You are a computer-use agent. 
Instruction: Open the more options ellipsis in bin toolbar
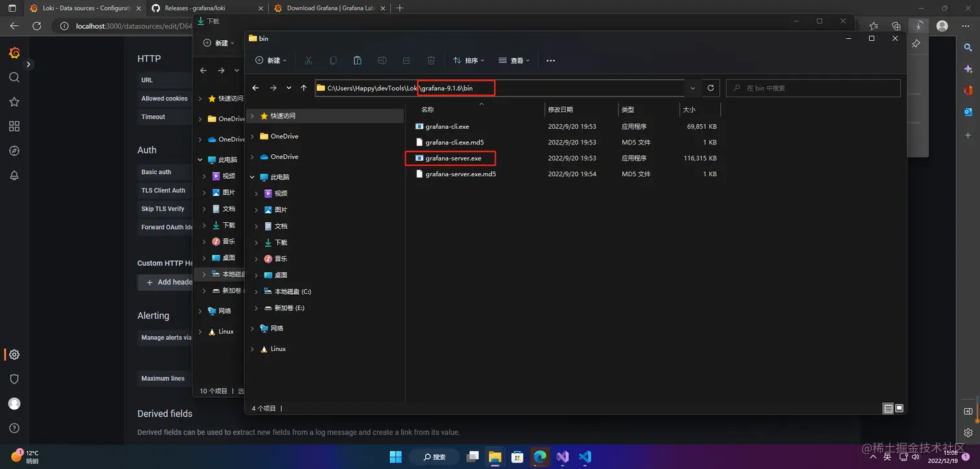tap(551, 60)
